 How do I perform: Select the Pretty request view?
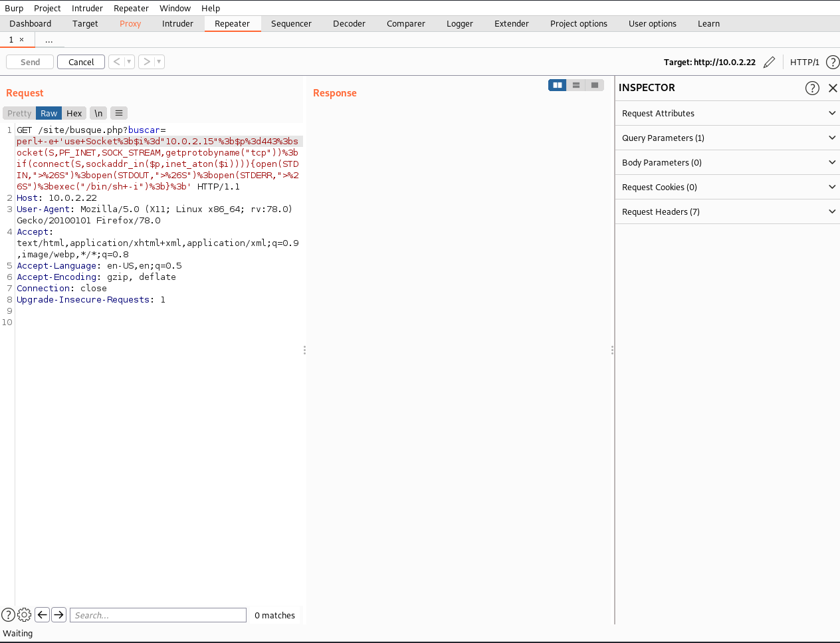[x=19, y=113]
